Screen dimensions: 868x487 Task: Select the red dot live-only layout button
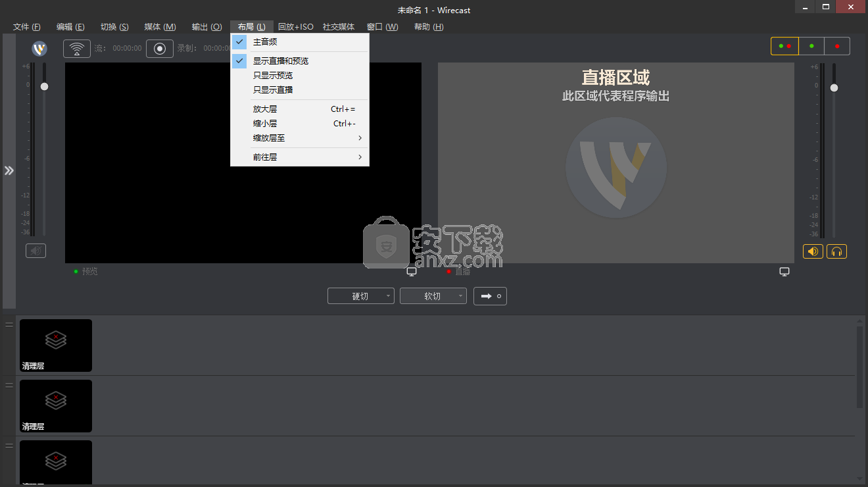pyautogui.click(x=837, y=46)
